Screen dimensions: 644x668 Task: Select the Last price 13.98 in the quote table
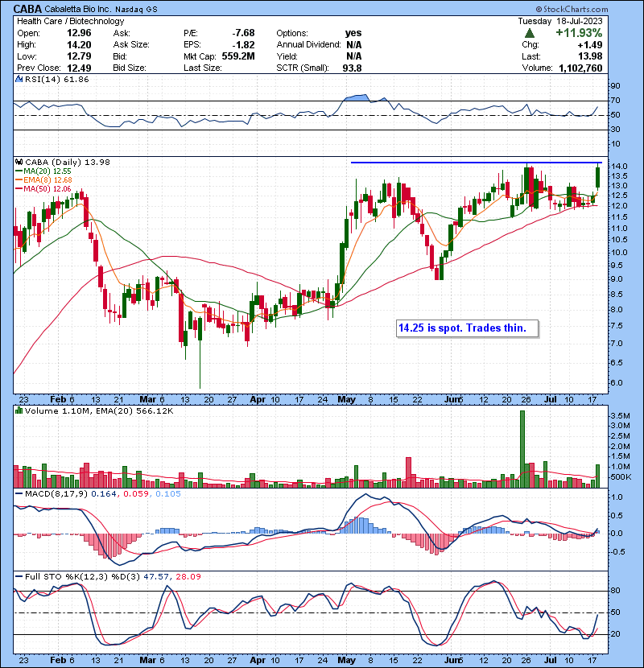coord(590,56)
